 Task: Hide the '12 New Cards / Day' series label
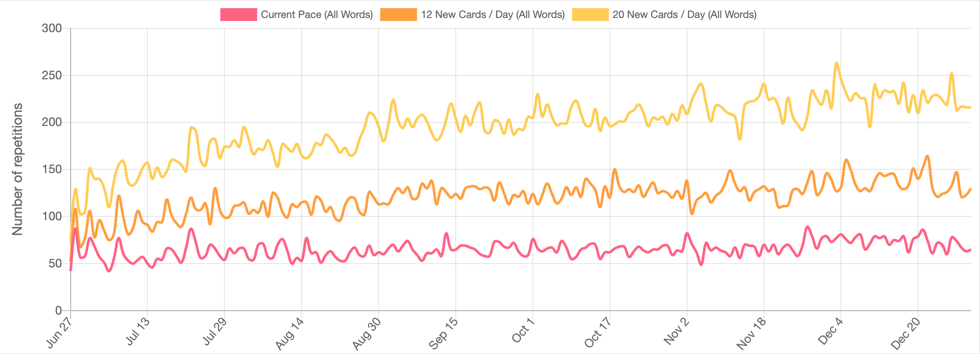click(493, 15)
